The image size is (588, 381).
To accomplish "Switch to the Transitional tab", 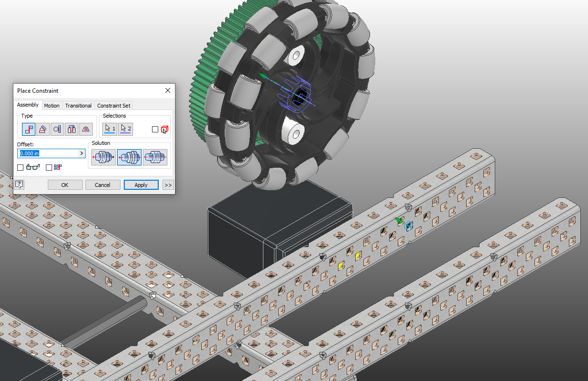I will point(78,106).
